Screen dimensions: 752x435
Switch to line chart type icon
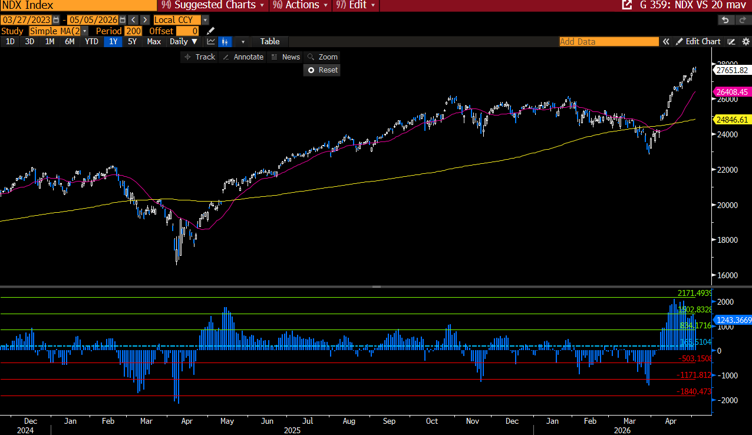point(211,42)
